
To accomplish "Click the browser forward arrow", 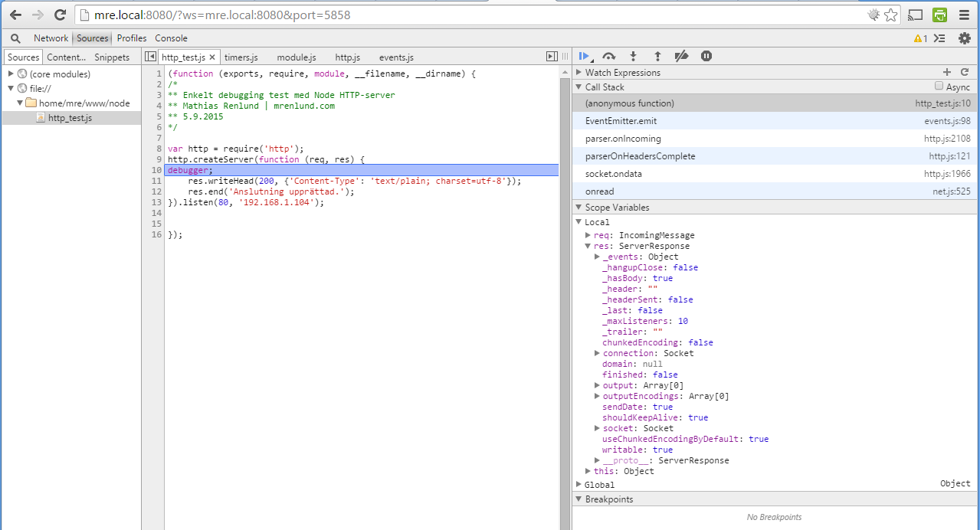I will point(38,15).
